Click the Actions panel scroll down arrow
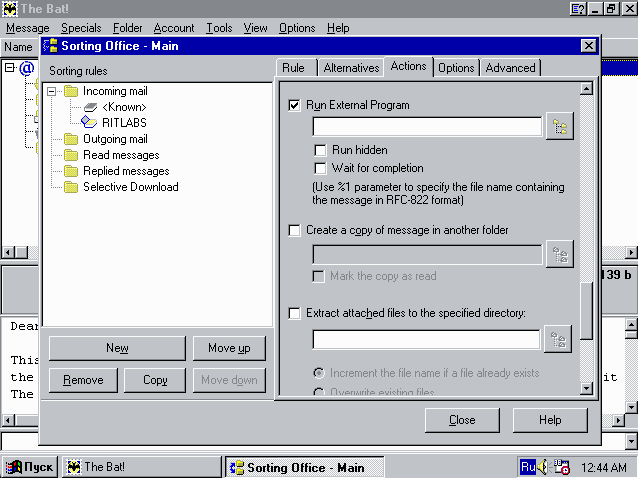 click(586, 389)
